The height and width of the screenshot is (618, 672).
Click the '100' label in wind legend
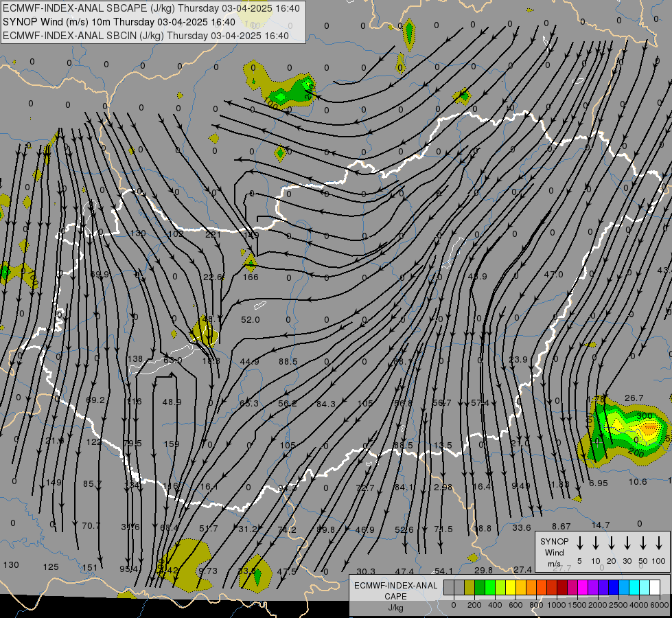tap(659, 561)
